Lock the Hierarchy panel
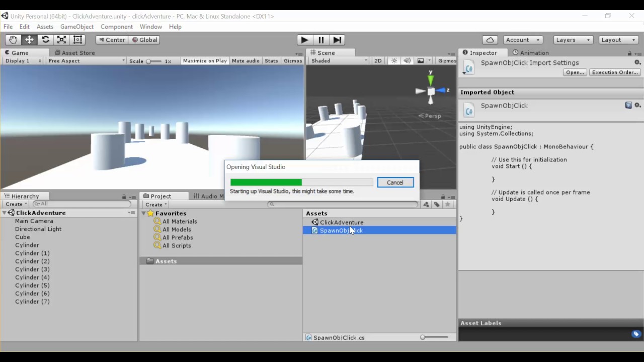 tap(124, 197)
